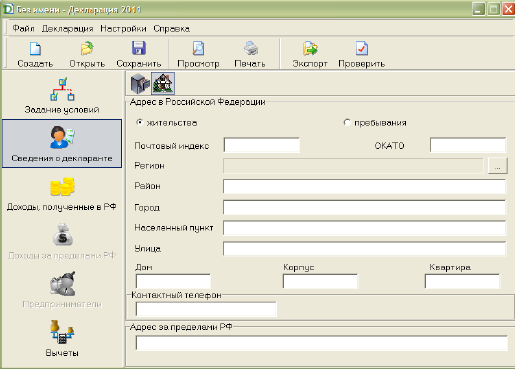Open the Декларация menu

click(67, 29)
